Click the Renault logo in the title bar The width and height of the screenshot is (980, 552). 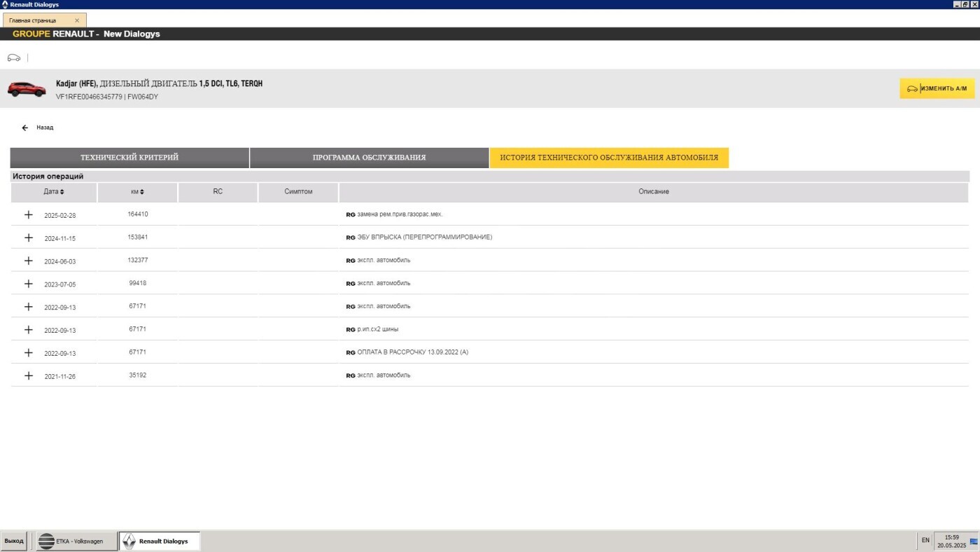click(x=5, y=4)
